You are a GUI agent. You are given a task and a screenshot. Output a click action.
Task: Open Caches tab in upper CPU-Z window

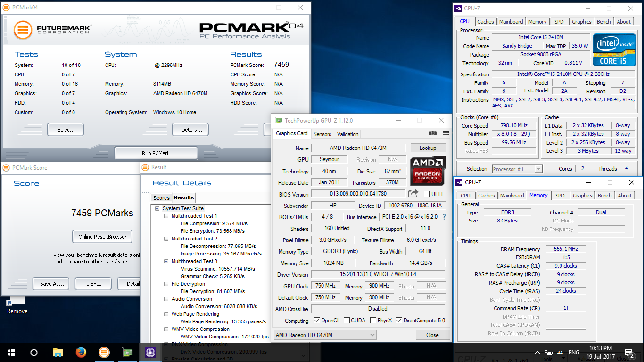point(486,22)
